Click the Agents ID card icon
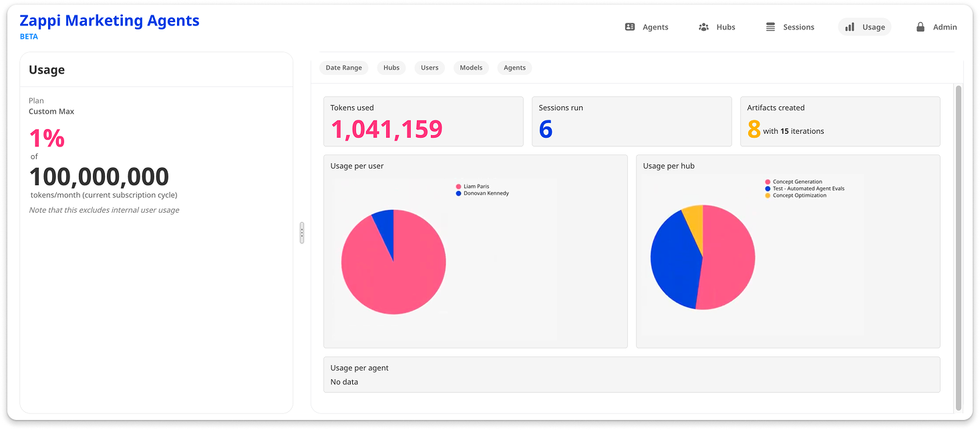 pyautogui.click(x=630, y=27)
